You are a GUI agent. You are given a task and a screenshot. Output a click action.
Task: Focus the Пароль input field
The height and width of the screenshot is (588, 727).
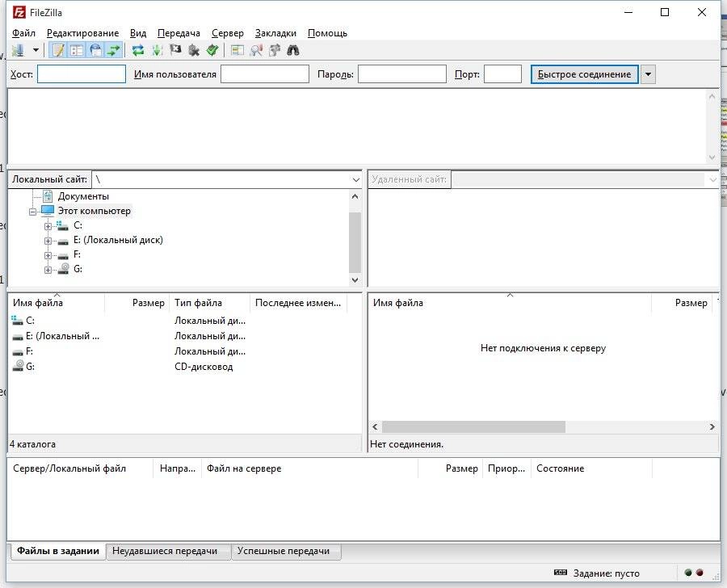point(402,74)
